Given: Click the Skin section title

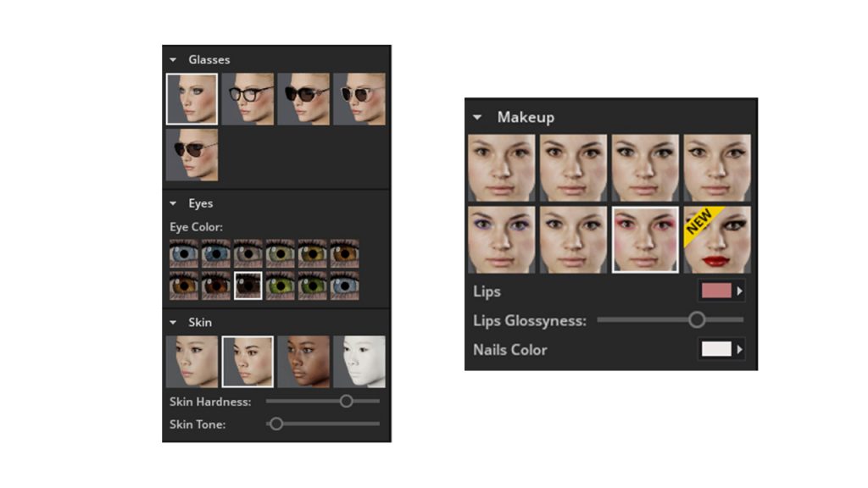Looking at the screenshot, I should (200, 323).
